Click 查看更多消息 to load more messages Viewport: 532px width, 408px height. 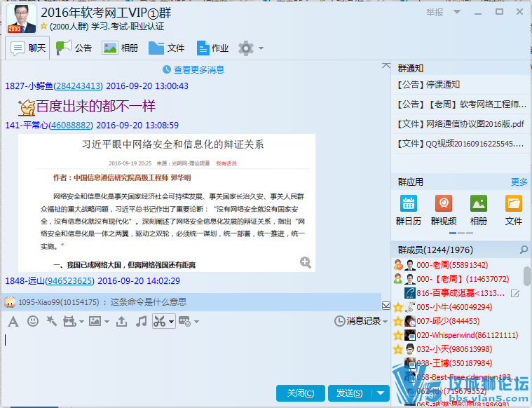coord(194,69)
